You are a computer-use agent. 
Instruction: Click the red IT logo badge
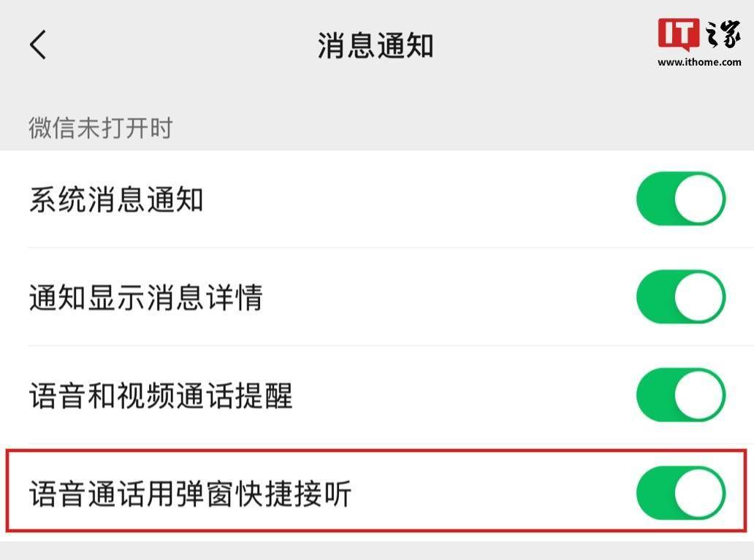point(679,34)
